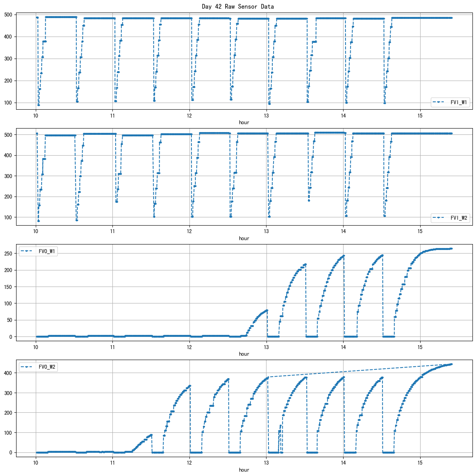Click the FVI_W2 legend label
The image size is (476, 476).
[x=459, y=218]
